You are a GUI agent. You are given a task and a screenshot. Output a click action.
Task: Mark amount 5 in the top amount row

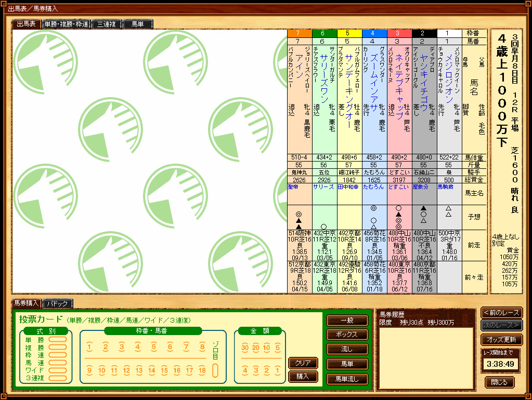click(x=278, y=348)
